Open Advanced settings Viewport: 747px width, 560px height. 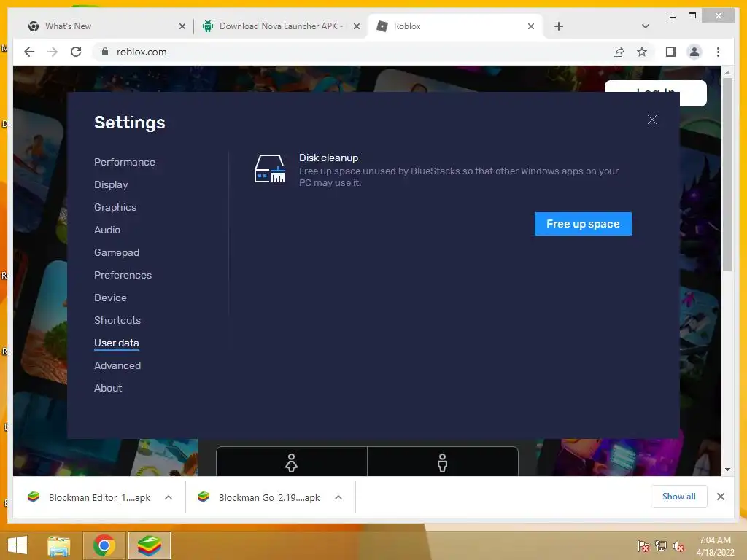[117, 365]
